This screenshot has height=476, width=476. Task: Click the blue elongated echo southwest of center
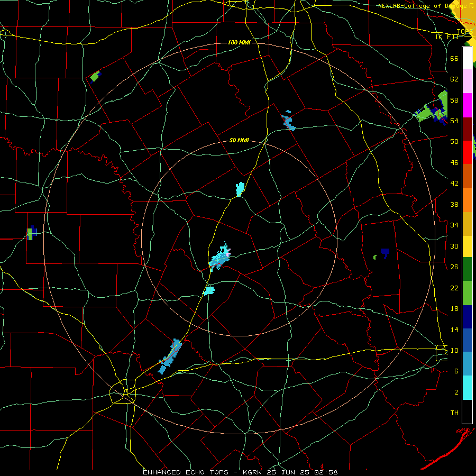click(170, 356)
